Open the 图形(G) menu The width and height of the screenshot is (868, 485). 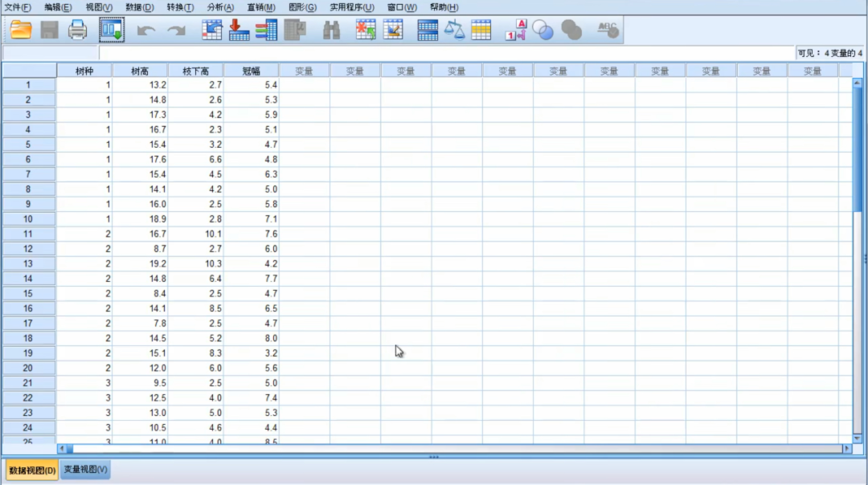[x=302, y=7]
